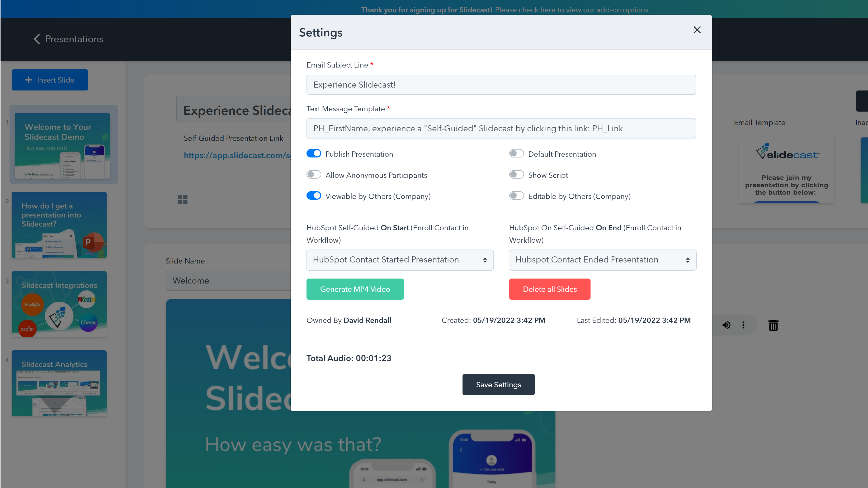Viewport: 868px width, 488px height.
Task: Click the back arrow Presentations icon
Action: pyautogui.click(x=37, y=39)
